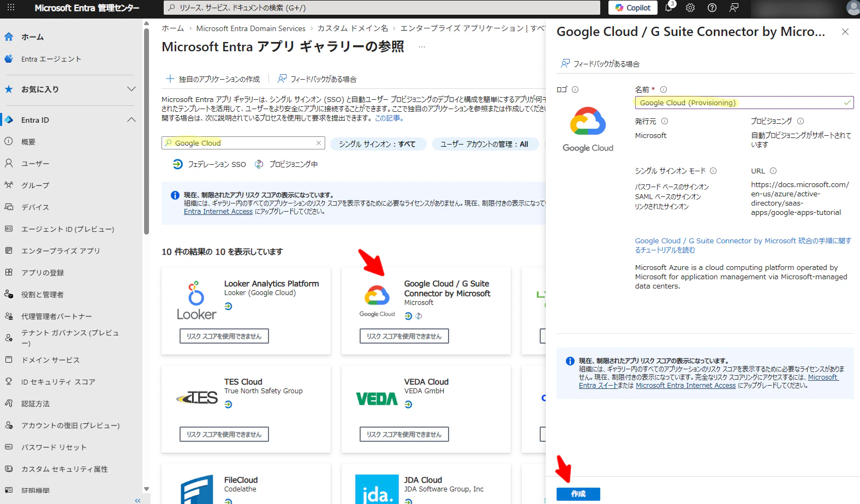Click the 発行元 info icon
The height and width of the screenshot is (504, 860).
coord(665,121)
